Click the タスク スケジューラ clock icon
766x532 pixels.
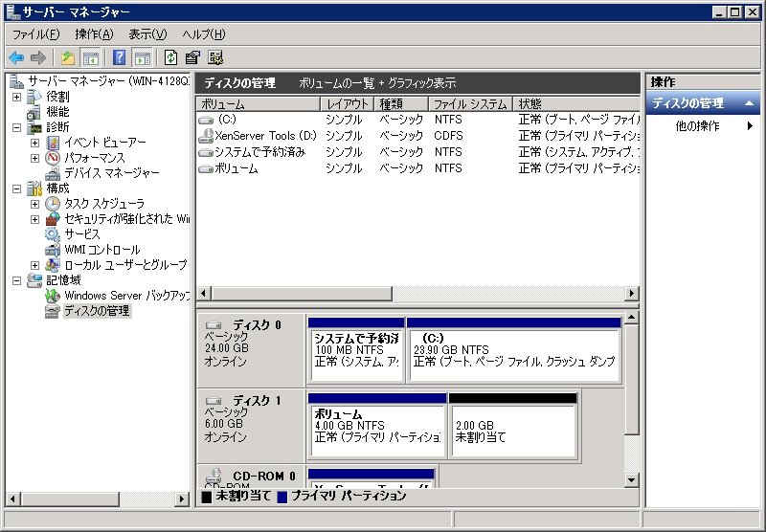(x=53, y=204)
